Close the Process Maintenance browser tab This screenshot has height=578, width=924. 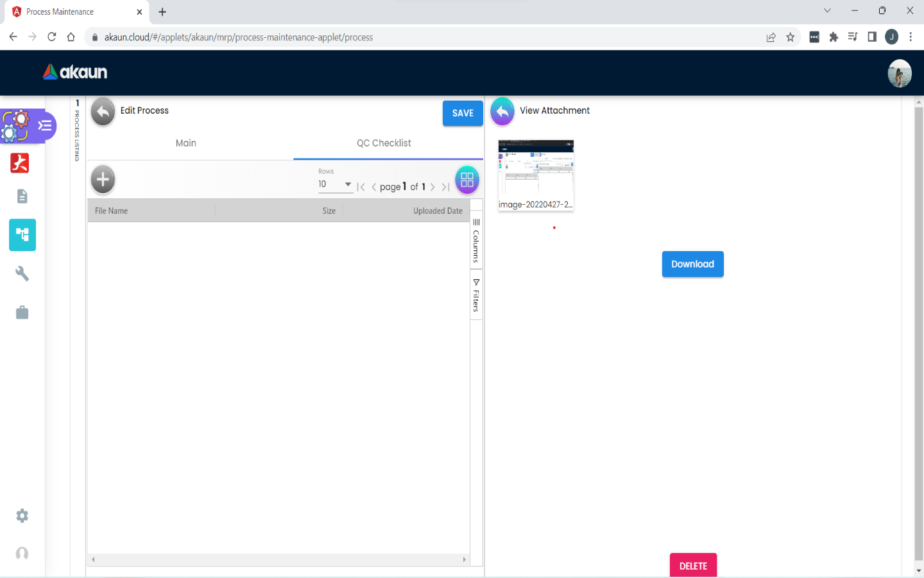coord(139,12)
